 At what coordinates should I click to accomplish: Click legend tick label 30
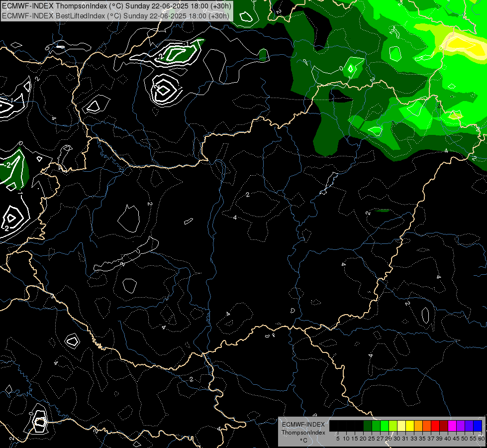(x=397, y=439)
